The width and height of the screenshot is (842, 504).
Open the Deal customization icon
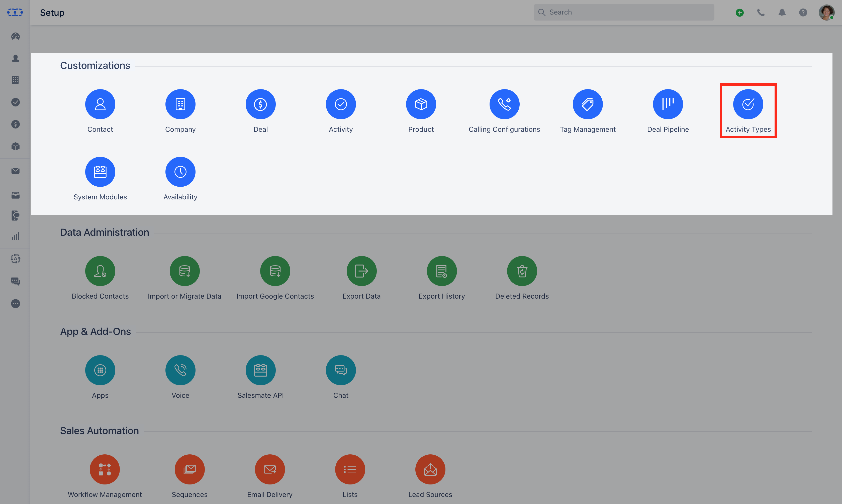[x=260, y=104]
